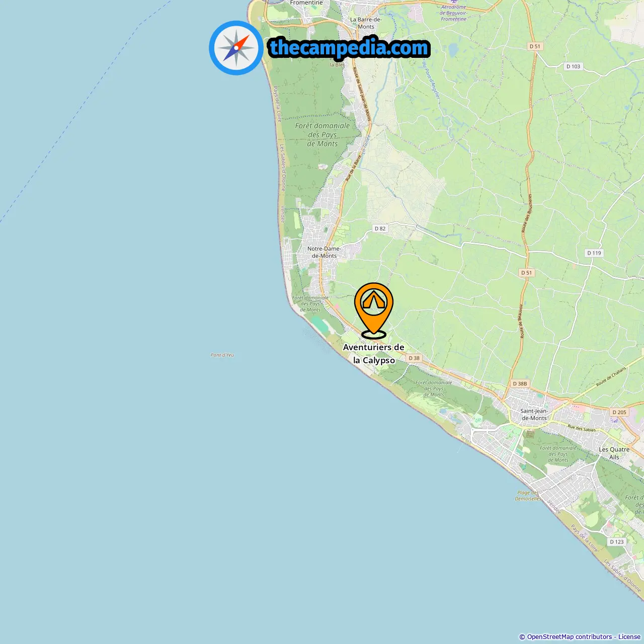
Task: Open the License link
Action: [x=629, y=636]
